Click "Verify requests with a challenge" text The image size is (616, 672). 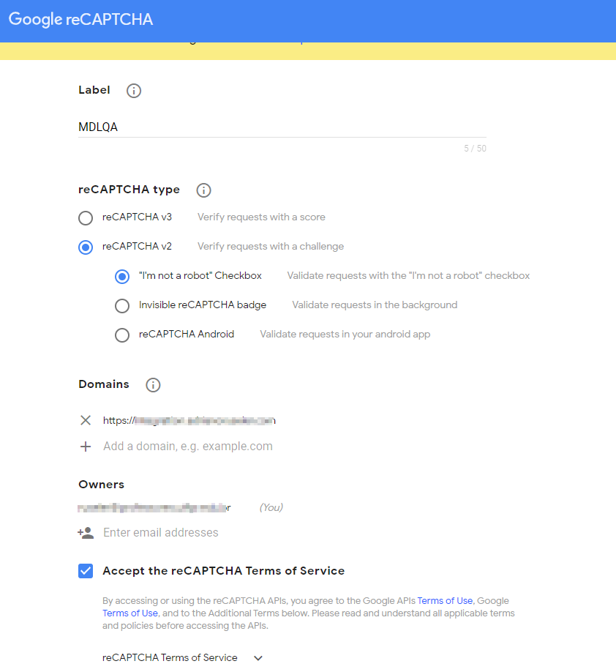(271, 247)
